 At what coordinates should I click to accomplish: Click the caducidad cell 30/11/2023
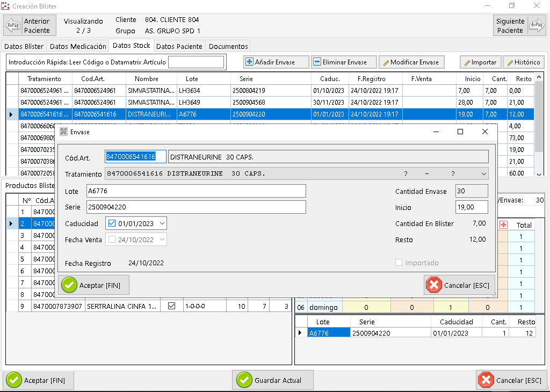330,103
